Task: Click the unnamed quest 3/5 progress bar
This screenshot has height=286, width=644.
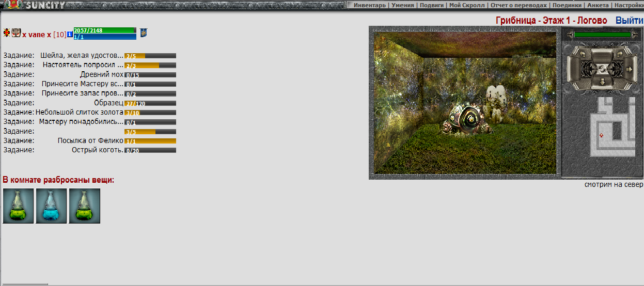Action: pos(150,131)
